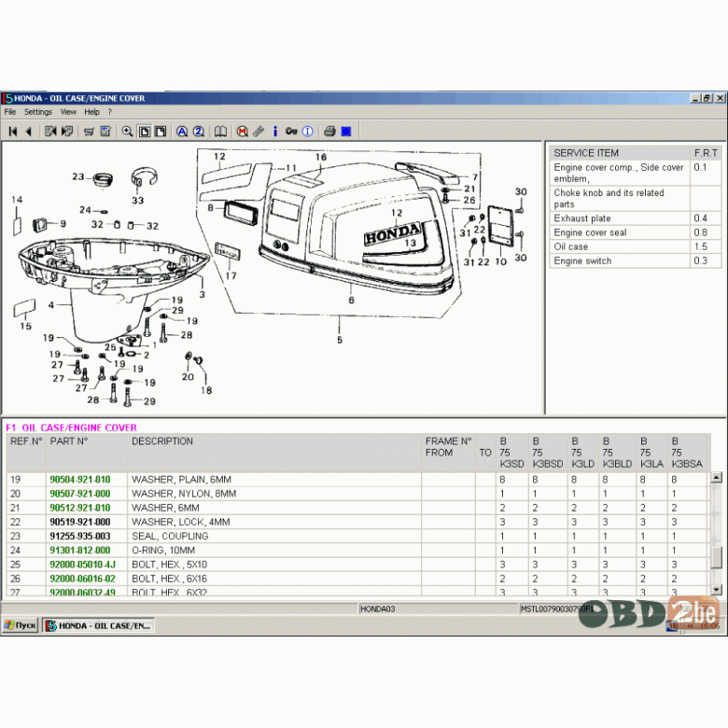Viewport: 728px width, 728px height.
Task: Click part number 92000-06016-02
Action: (x=83, y=579)
